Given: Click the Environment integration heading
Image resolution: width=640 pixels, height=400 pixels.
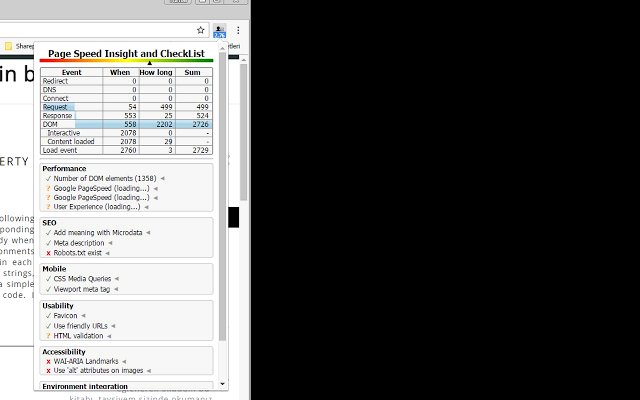Looking at the screenshot, I should coord(85,386).
